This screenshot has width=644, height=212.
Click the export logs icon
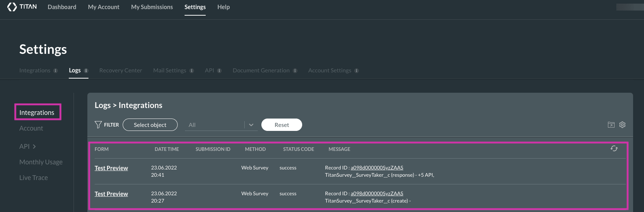pyautogui.click(x=611, y=125)
